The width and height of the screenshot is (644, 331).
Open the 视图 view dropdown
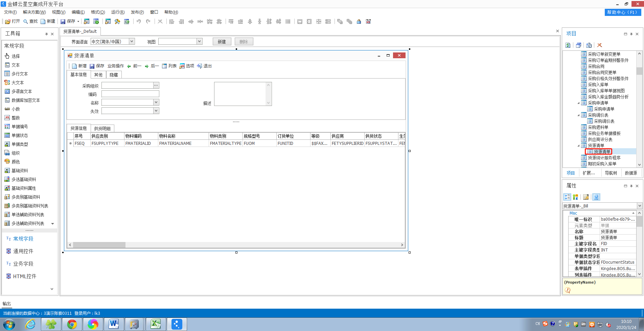(200, 41)
